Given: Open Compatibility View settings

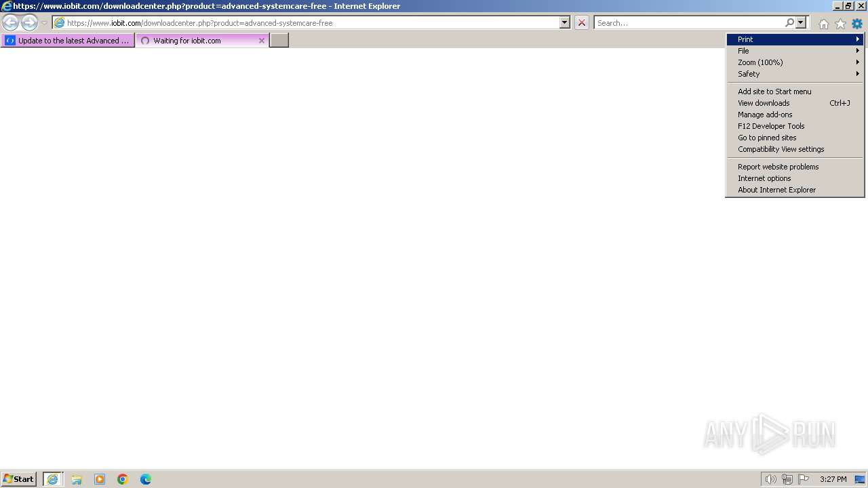Looking at the screenshot, I should tap(795, 149).
